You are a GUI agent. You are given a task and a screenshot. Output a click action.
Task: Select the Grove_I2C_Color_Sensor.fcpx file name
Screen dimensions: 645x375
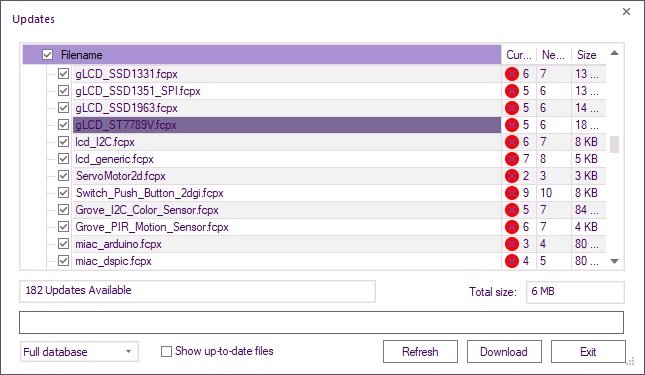pyautogui.click(x=147, y=210)
